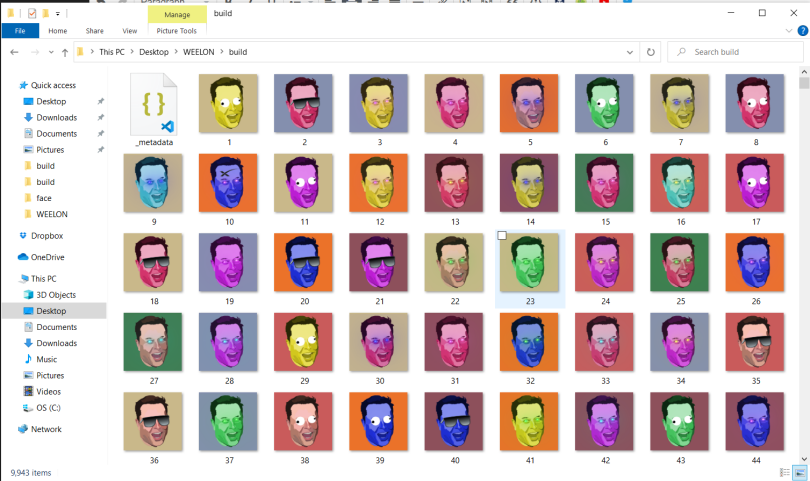Select image 27 on green background
The image size is (810, 481).
tap(153, 342)
